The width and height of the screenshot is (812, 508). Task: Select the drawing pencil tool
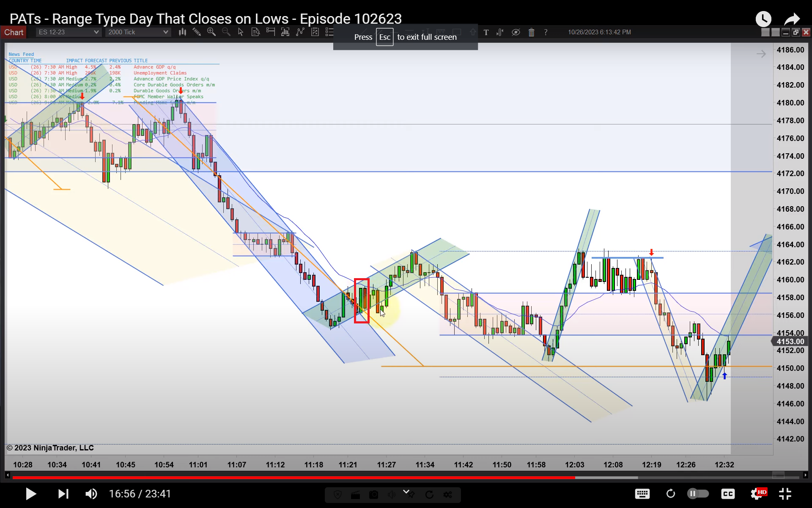click(x=197, y=32)
